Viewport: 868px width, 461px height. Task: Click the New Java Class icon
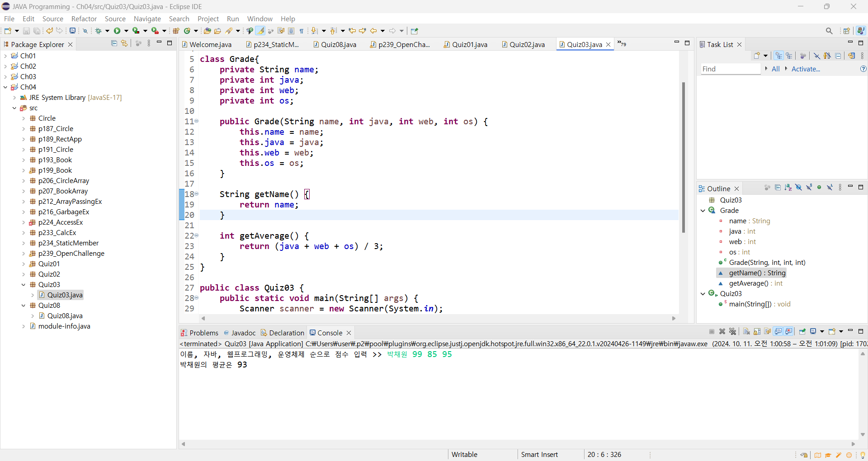pos(187,31)
